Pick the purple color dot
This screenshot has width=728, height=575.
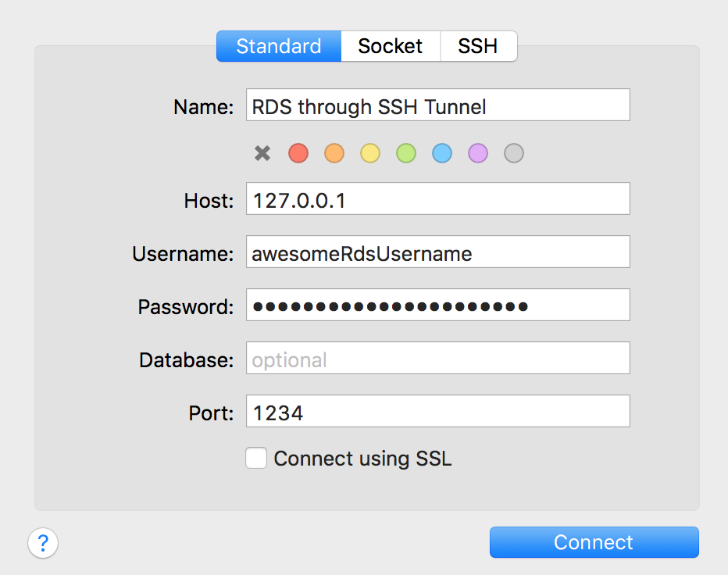tap(477, 153)
